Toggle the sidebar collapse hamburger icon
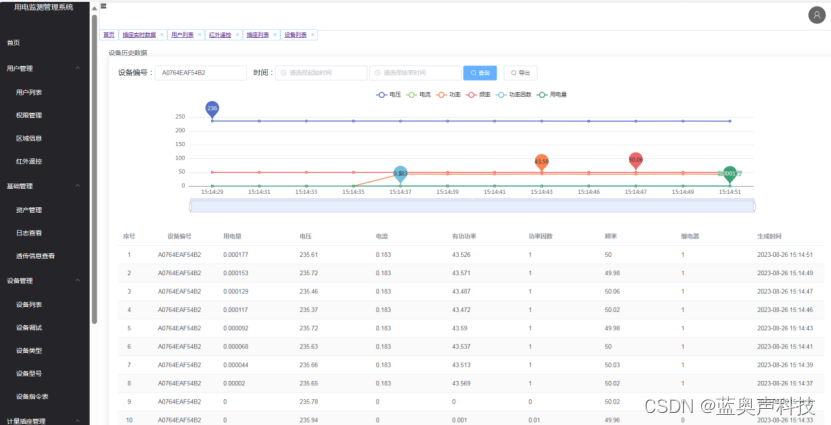 [104, 6]
